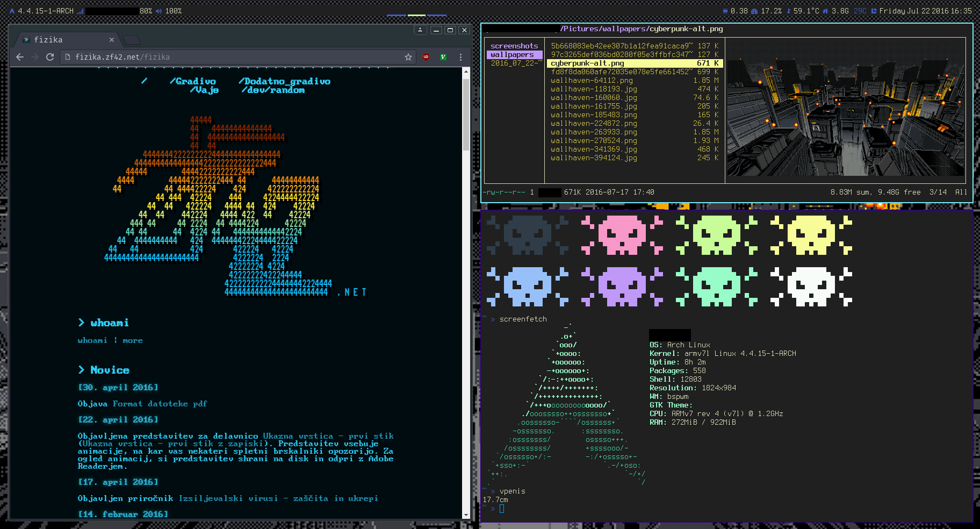Select wallhaven-341369.jpg in ranger
This screenshot has width=980, height=529.
635,149
